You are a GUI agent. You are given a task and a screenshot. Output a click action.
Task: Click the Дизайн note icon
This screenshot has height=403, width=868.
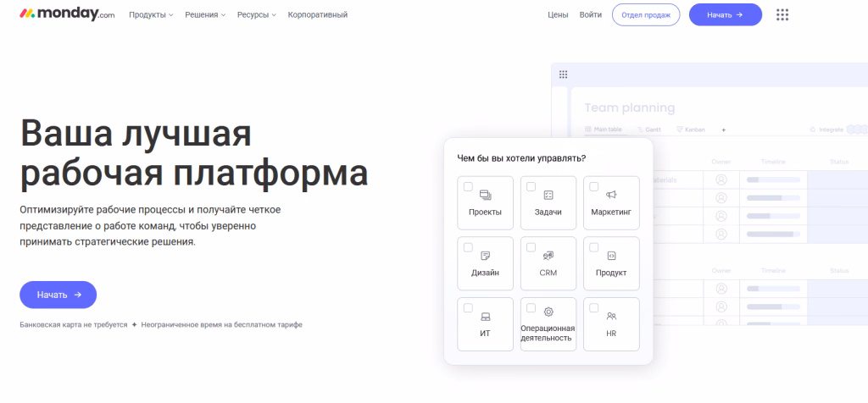tap(486, 256)
